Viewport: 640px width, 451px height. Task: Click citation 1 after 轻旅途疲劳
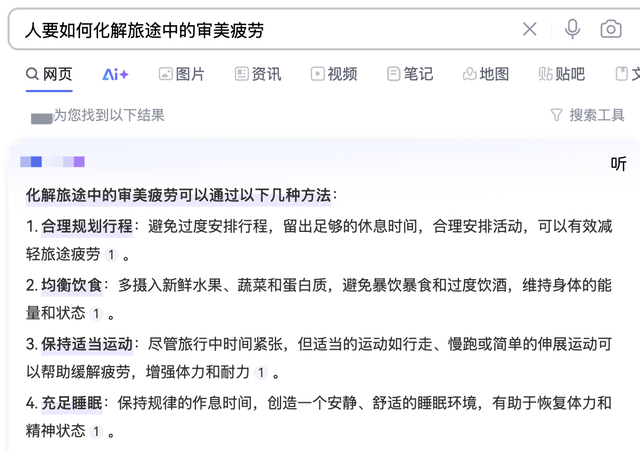pos(111,255)
